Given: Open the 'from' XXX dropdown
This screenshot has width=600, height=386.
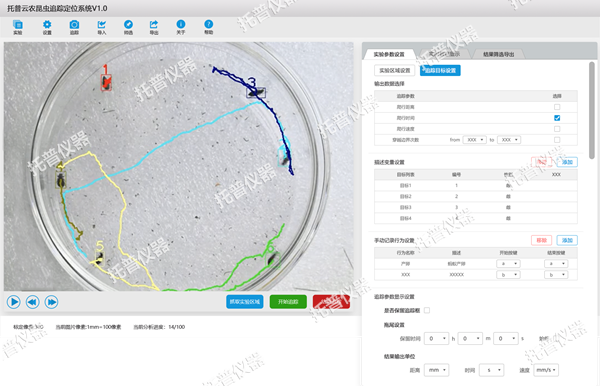Looking at the screenshot, I should pos(474,140).
